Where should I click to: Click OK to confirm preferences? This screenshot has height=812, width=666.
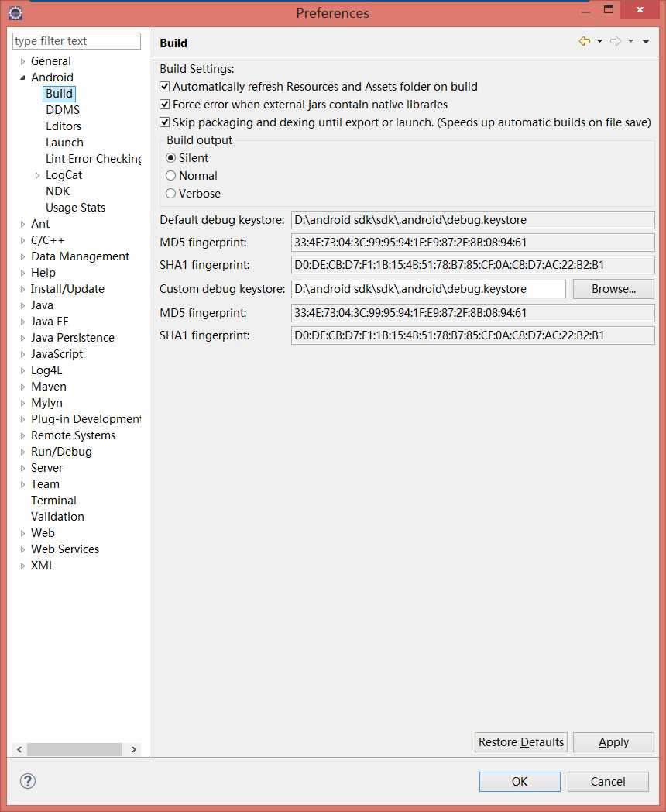[520, 782]
